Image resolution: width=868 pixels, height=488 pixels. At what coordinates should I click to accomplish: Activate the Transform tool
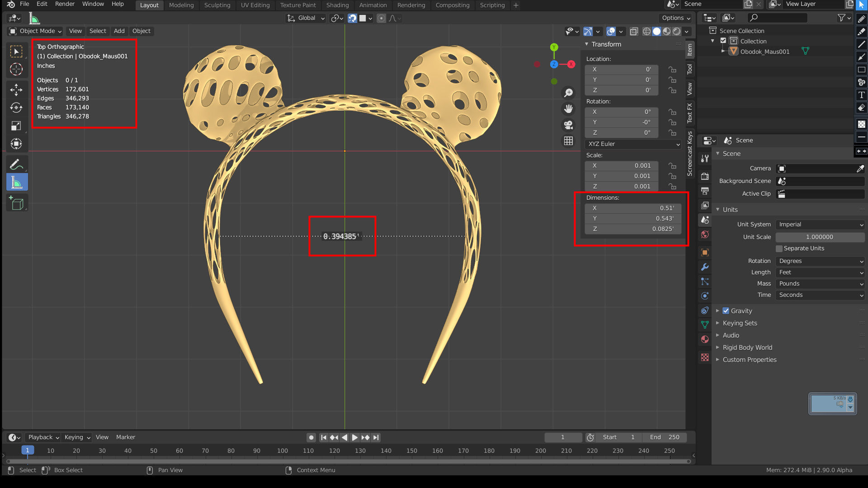16,144
